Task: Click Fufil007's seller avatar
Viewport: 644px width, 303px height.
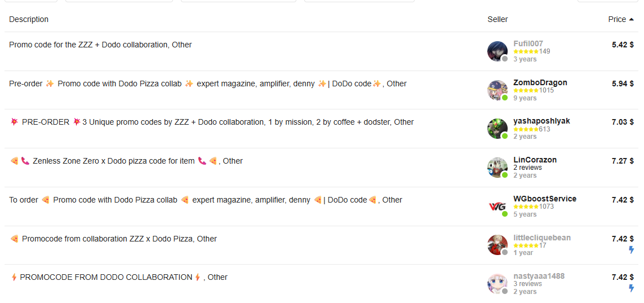Action: (x=498, y=51)
